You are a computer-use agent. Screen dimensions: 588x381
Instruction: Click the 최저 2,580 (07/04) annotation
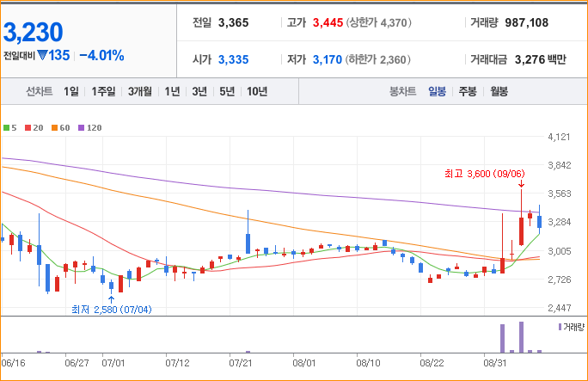(x=112, y=310)
